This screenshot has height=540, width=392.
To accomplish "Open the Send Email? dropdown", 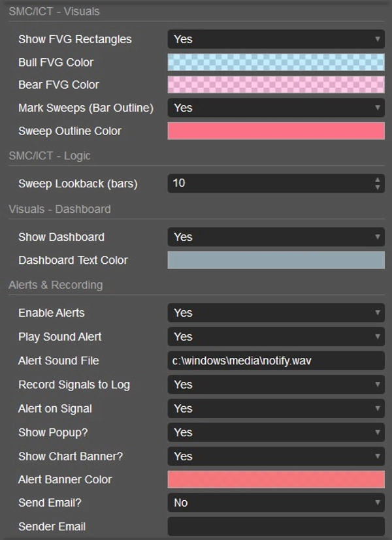I will [274, 503].
